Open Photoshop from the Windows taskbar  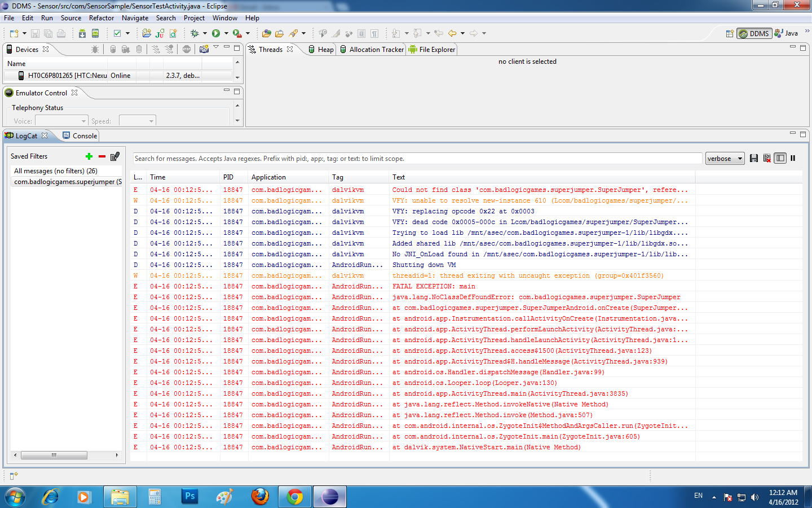coord(189,497)
